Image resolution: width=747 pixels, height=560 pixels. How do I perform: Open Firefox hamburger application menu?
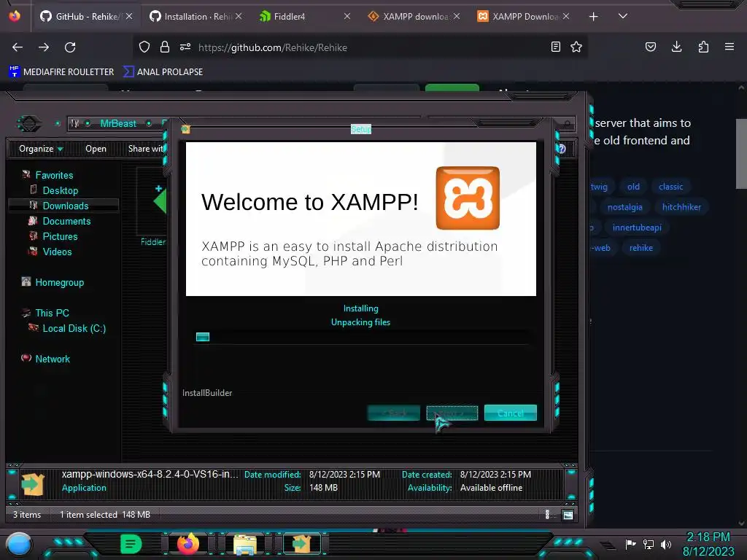(x=729, y=47)
